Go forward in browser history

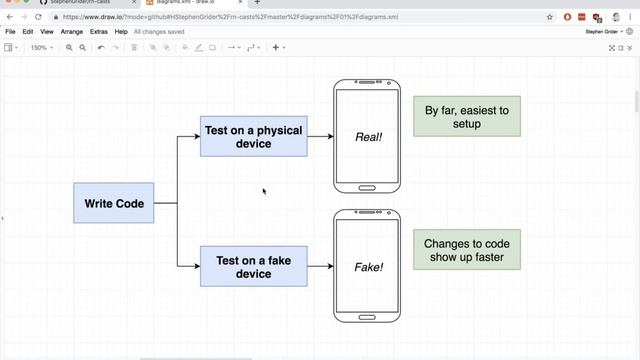pyautogui.click(x=24, y=17)
